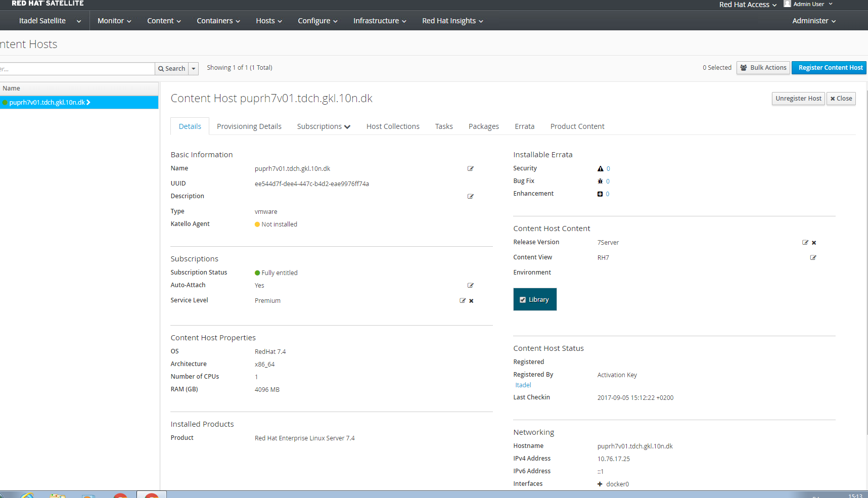Click the Last Checkin timestamp 2017-09-05
The height and width of the screenshot is (498, 868).
tap(635, 398)
